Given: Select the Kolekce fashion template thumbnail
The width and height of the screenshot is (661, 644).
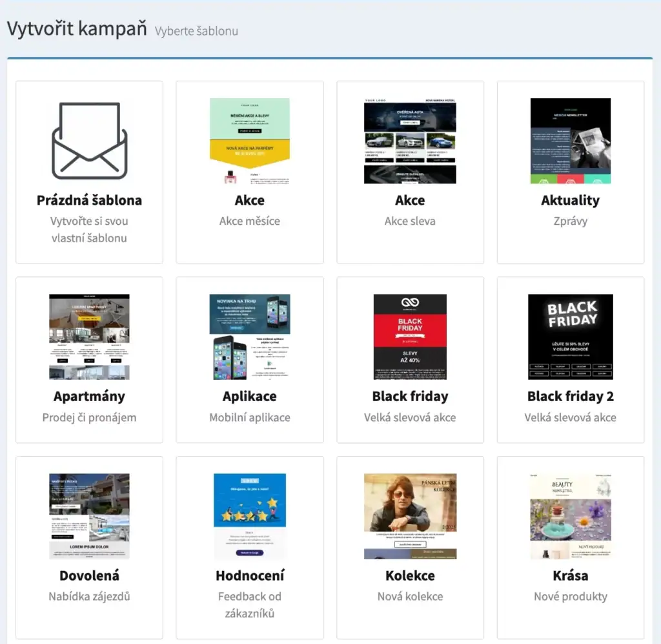Looking at the screenshot, I should click(410, 516).
